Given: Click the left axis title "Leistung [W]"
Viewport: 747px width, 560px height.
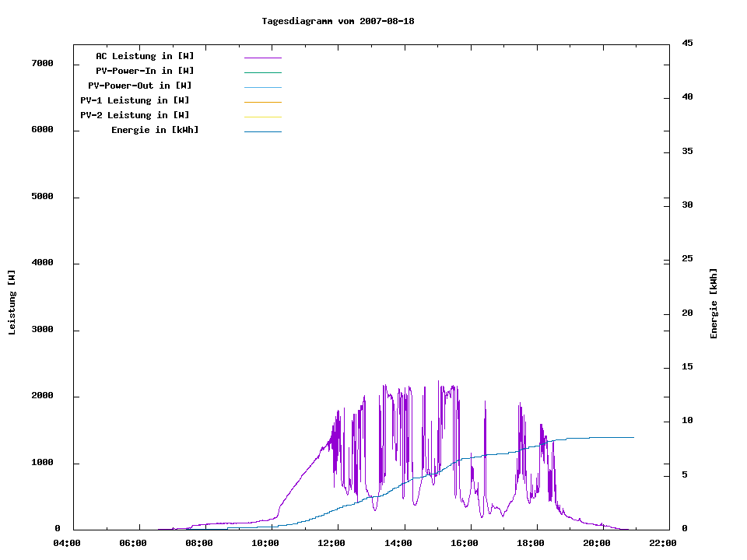Looking at the screenshot, I should (12, 303).
